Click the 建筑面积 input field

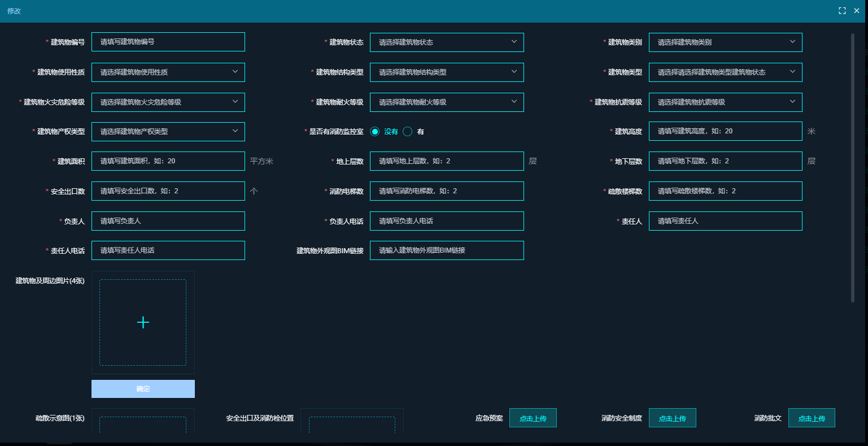pos(168,161)
